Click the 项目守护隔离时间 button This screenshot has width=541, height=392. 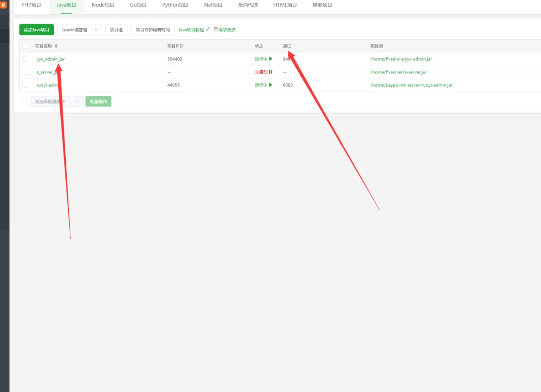[x=153, y=30]
